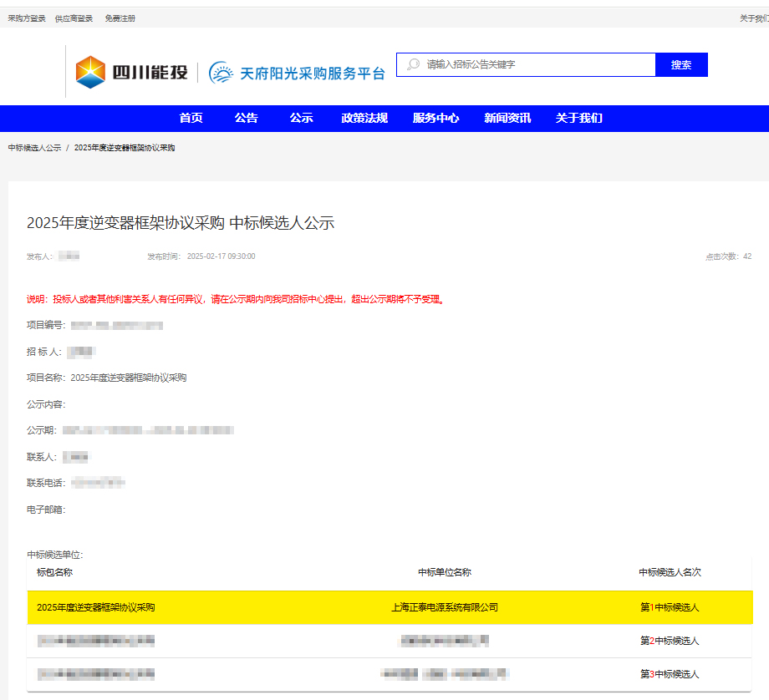The image size is (769, 700).
Task: Click the 中标候选人名次 column header
Action: 670,572
